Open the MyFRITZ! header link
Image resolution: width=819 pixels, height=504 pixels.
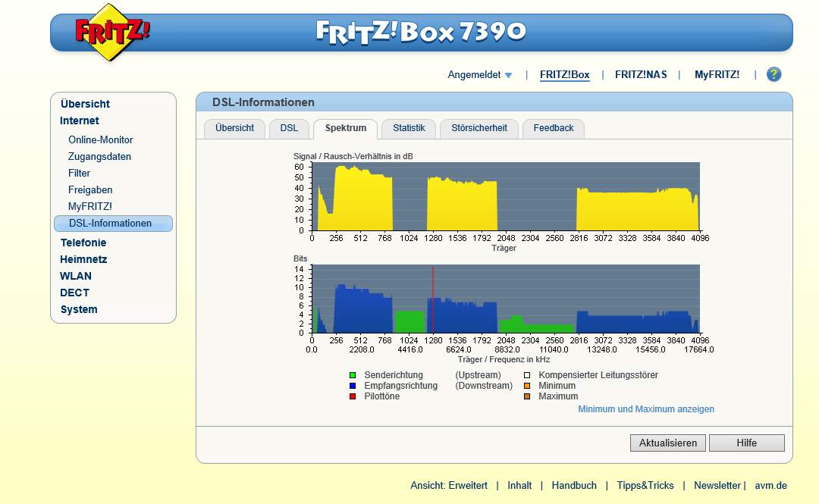[x=717, y=75]
